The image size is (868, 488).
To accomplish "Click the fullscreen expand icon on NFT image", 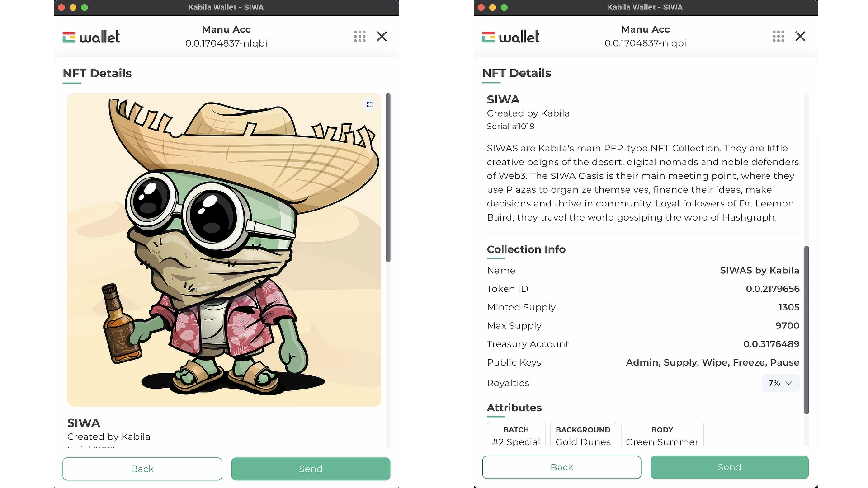I will 369,104.
